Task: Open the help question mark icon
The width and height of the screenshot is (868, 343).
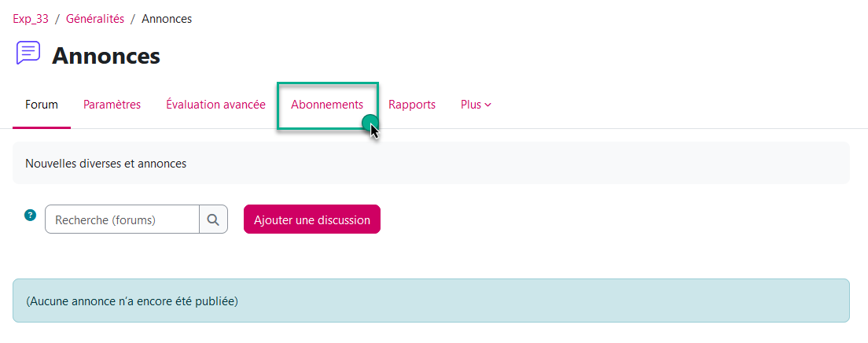Action: [30, 215]
